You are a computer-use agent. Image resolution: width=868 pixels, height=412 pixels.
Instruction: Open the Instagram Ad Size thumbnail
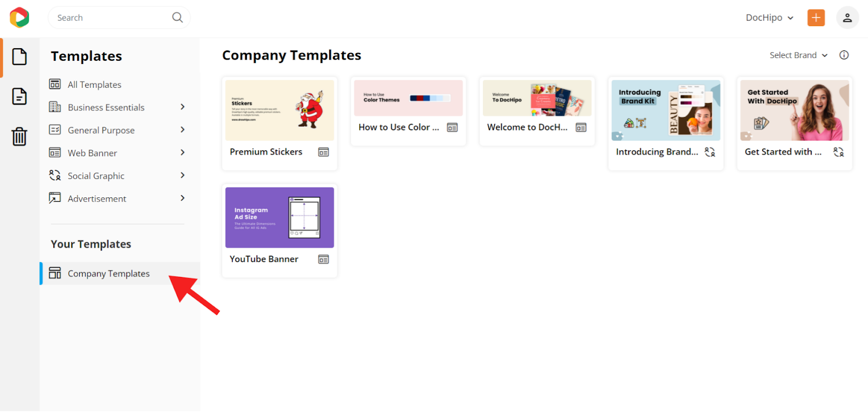(279, 217)
